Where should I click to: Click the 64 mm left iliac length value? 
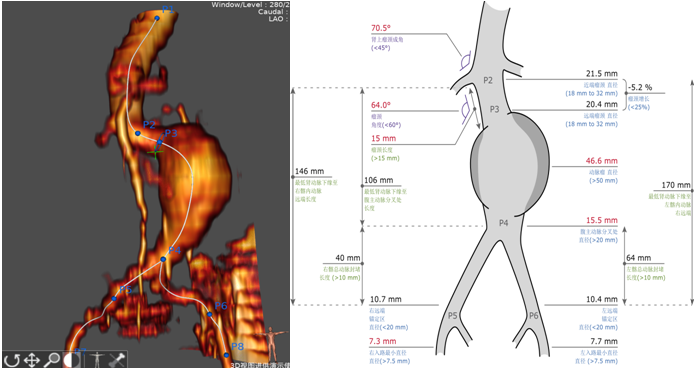coord(639,258)
